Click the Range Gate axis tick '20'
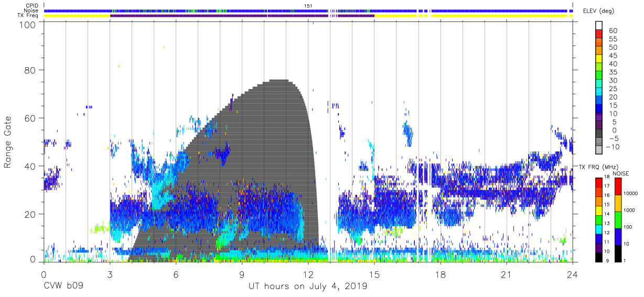This screenshot has height=297, width=644. click(31, 214)
